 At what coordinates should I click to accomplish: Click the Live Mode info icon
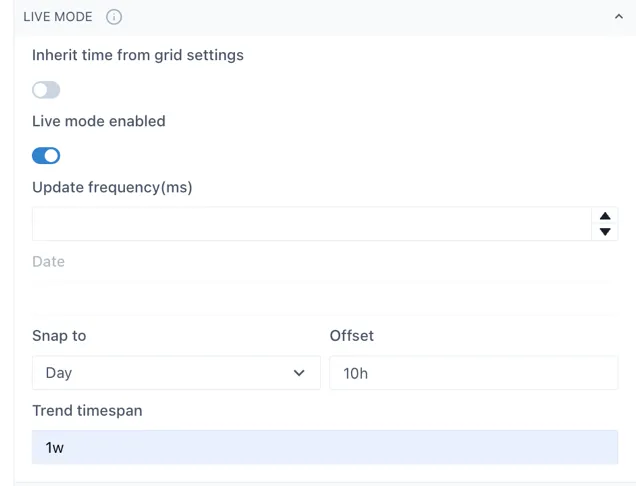pyautogui.click(x=114, y=17)
